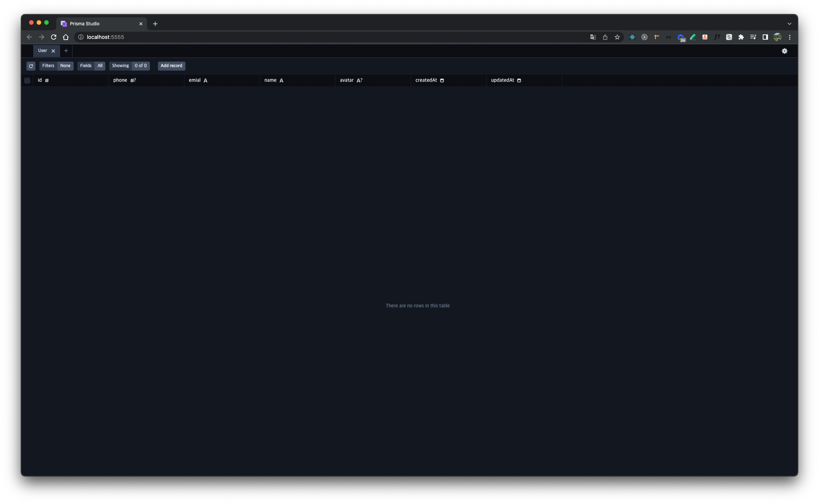Bookmark this page with star icon
This screenshot has width=819, height=504.
pyautogui.click(x=617, y=37)
